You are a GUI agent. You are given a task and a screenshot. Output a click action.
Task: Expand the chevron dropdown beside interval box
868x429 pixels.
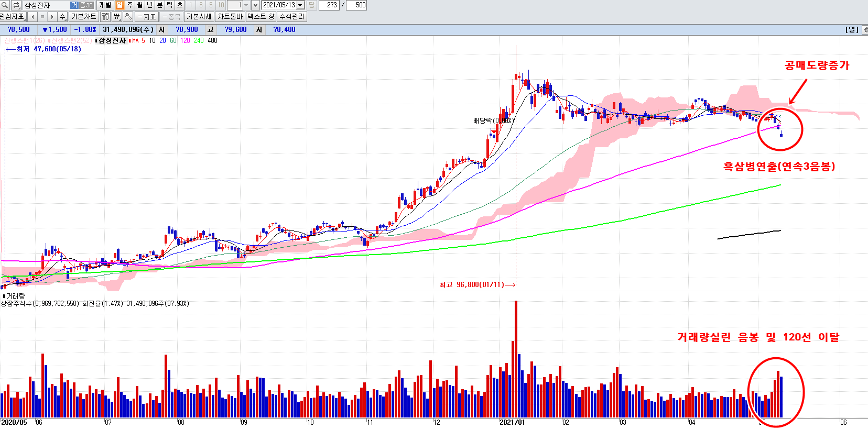(255, 5)
